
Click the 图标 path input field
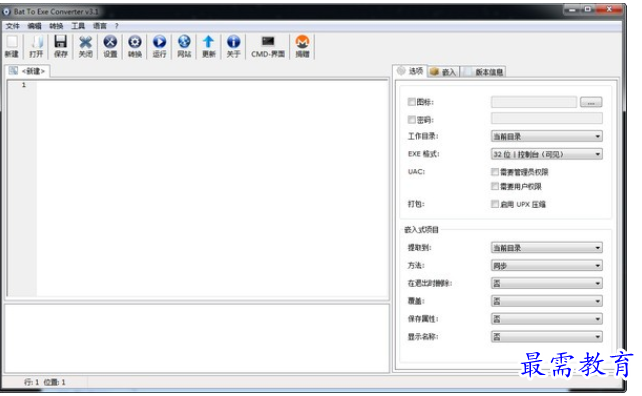point(534,102)
